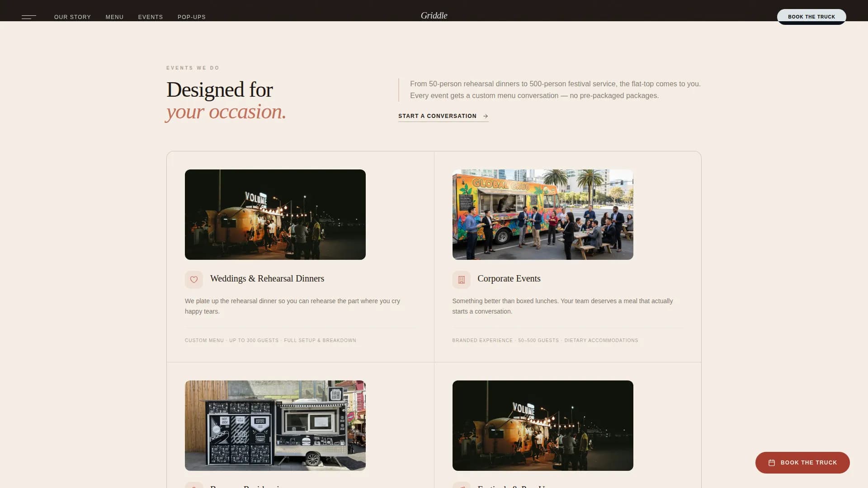
Task: Click 'Branded Experience' tag
Action: coord(482,341)
